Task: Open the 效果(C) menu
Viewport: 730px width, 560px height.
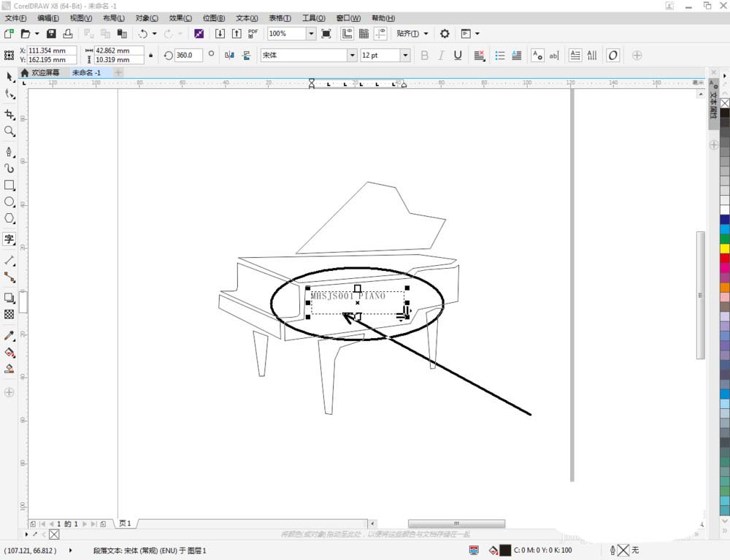Action: [x=180, y=18]
